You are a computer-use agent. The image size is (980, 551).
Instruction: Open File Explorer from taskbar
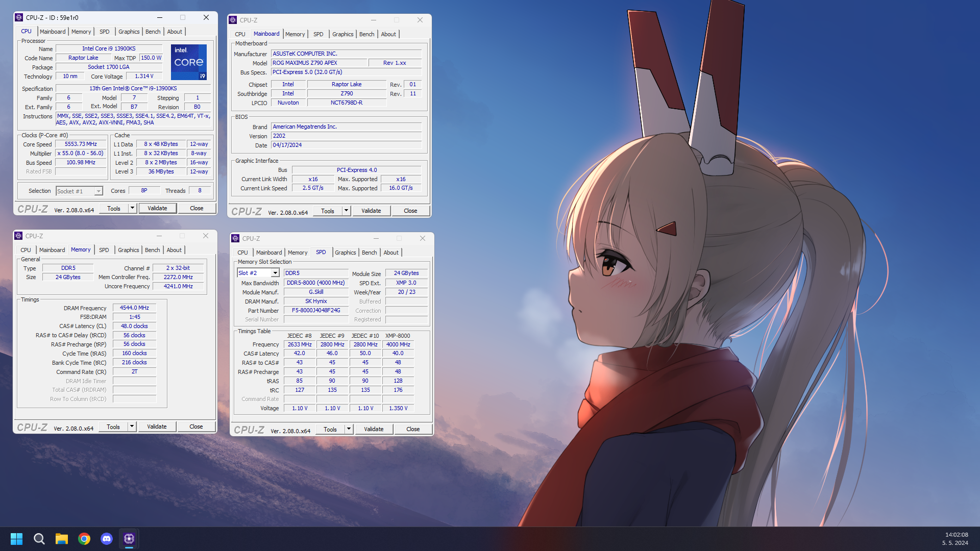coord(62,539)
